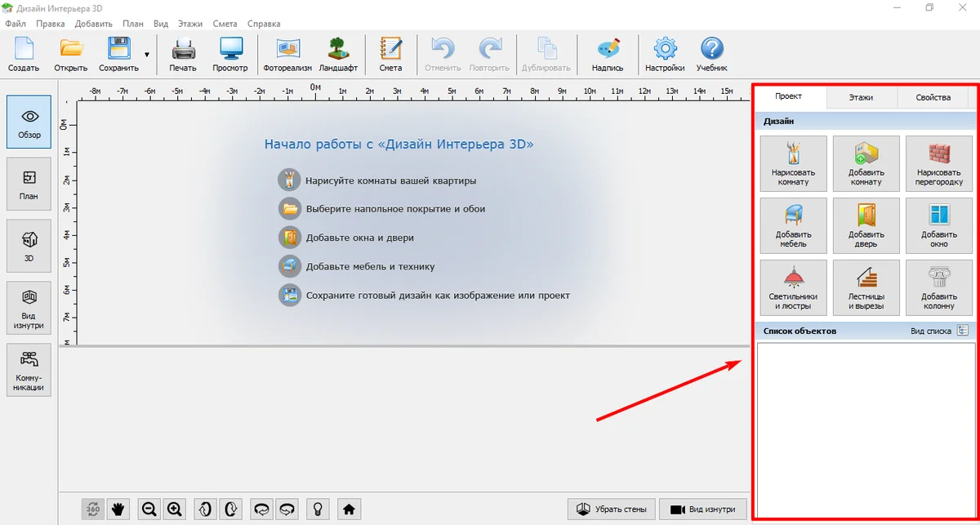Orbit the view left
980x525 pixels.
262,509
